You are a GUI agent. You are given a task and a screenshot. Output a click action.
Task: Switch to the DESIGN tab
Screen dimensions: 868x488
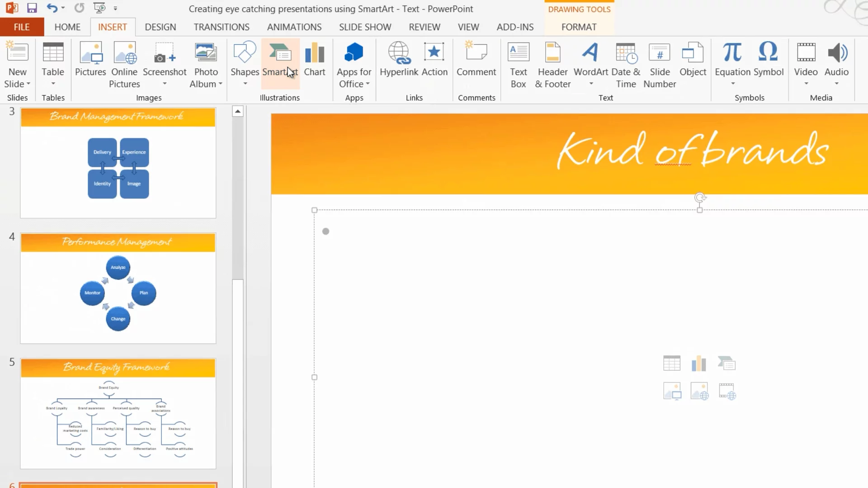(160, 27)
